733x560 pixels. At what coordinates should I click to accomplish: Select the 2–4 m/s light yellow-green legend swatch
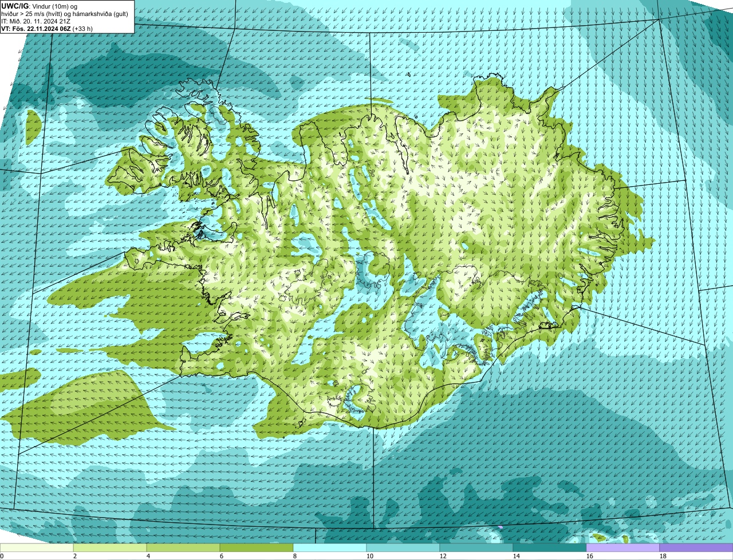coord(110,547)
